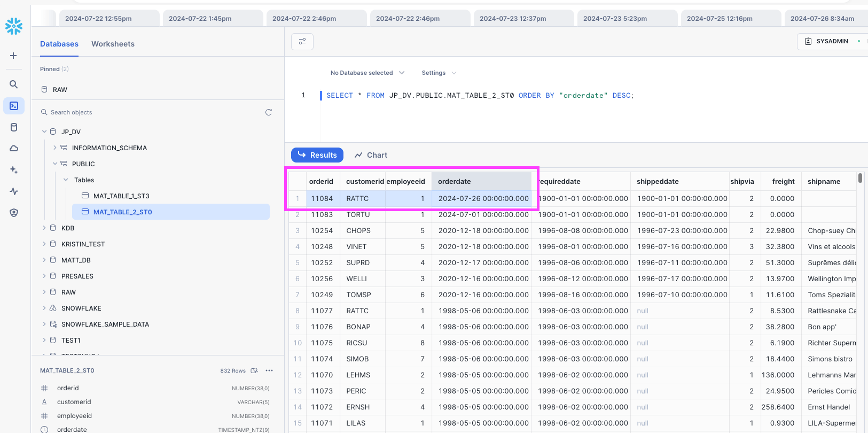Switch to the Worksheets tab
Image resolution: width=868 pixels, height=433 pixels.
[x=113, y=44]
